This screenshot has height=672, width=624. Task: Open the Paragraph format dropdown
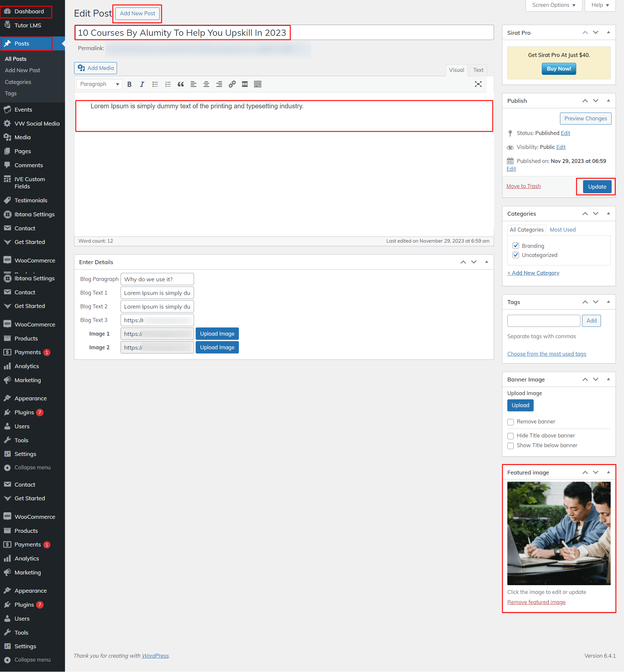pyautogui.click(x=99, y=84)
